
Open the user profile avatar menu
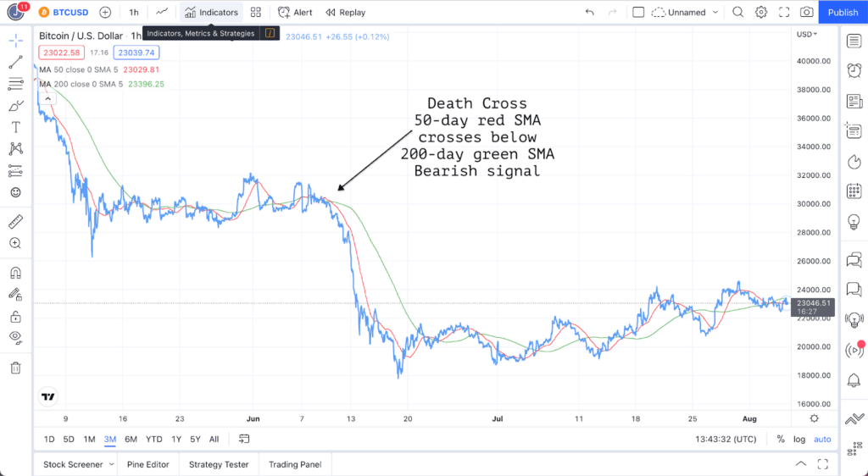pos(17,12)
